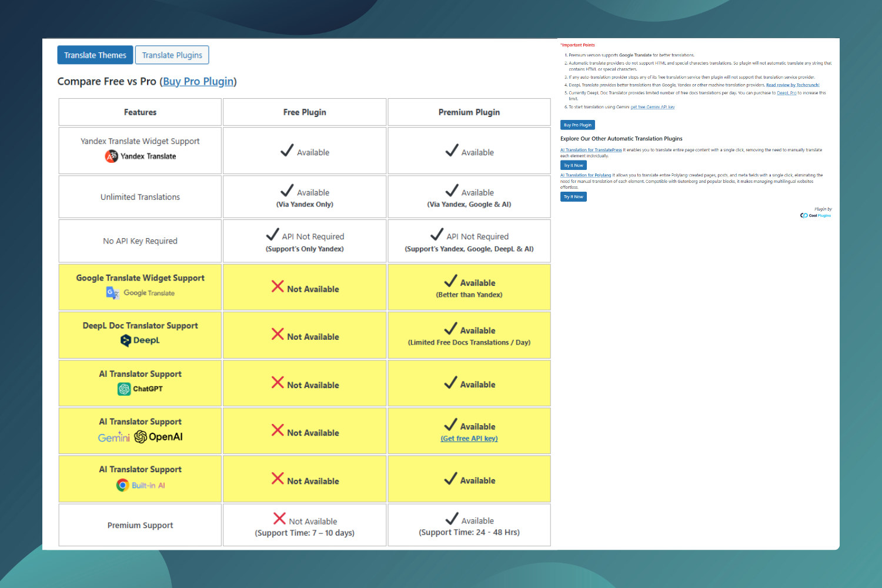Click '(Support Time: 24 - 48 Hrs)' text
Screen dimensions: 882x588
pos(469,533)
